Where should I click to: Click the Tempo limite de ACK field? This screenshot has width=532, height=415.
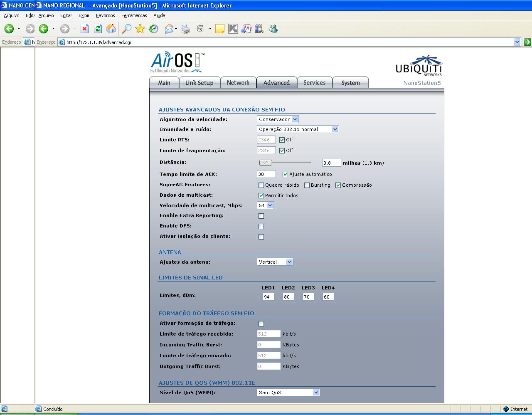pos(266,174)
